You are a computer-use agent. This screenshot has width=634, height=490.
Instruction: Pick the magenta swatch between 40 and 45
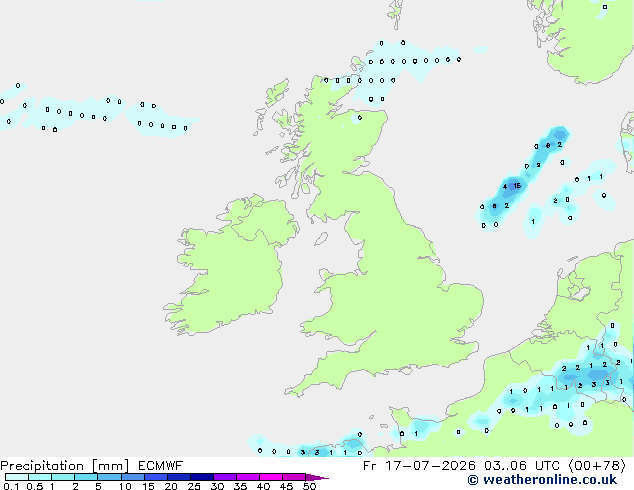[271, 477]
